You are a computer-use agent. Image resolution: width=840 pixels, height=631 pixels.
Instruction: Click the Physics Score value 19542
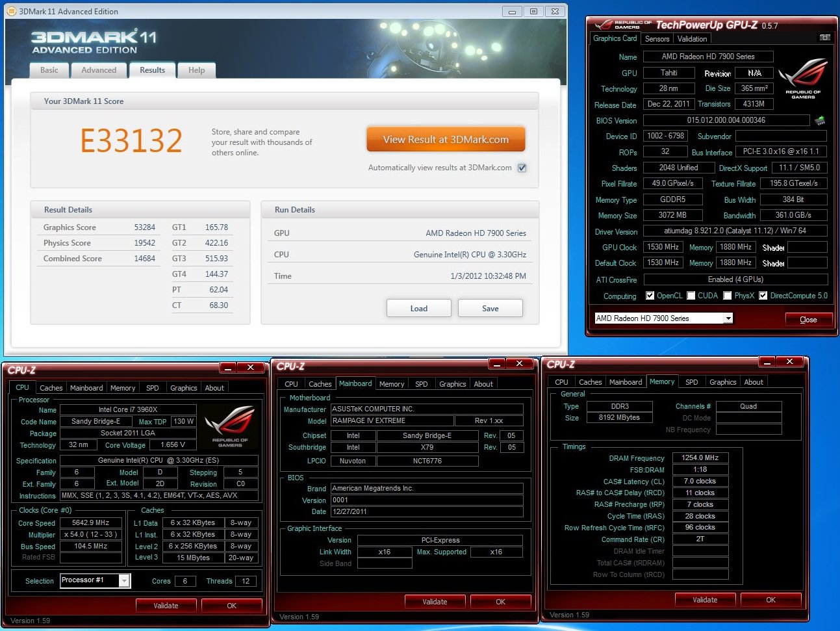[145, 243]
